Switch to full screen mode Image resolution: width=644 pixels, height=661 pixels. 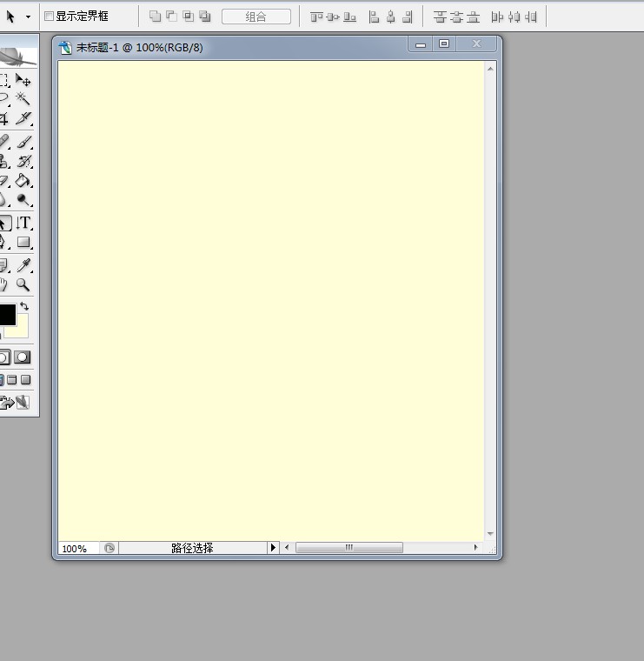point(26,380)
